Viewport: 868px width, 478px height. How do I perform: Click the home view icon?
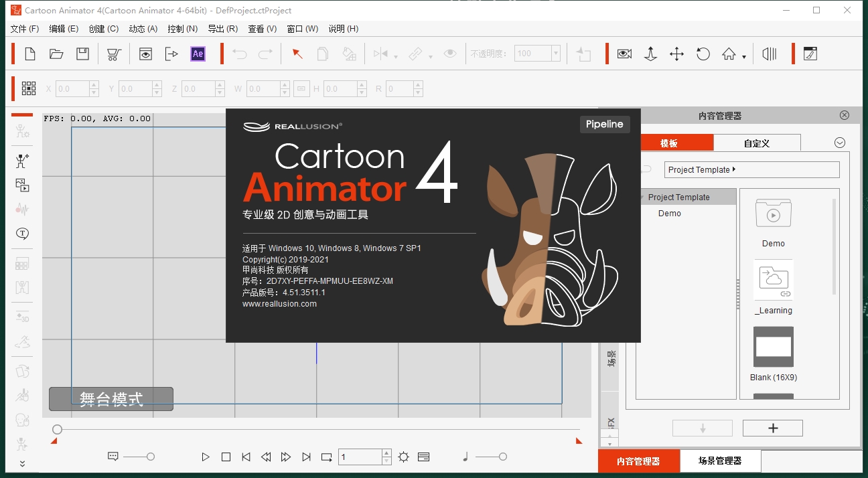click(x=729, y=54)
